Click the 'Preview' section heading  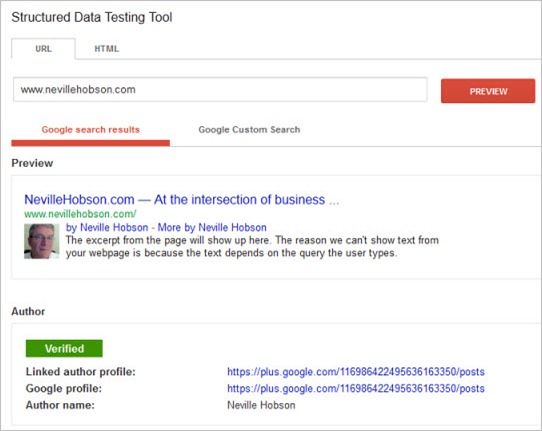point(32,163)
